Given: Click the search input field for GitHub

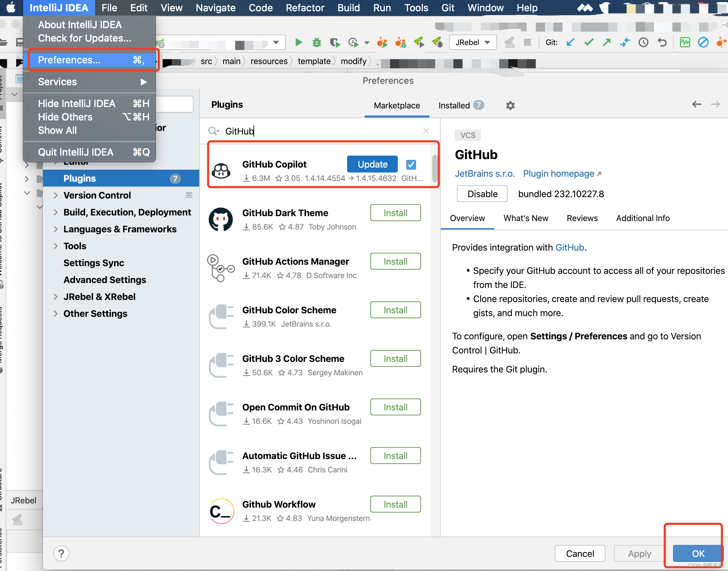Looking at the screenshot, I should pyautogui.click(x=322, y=131).
